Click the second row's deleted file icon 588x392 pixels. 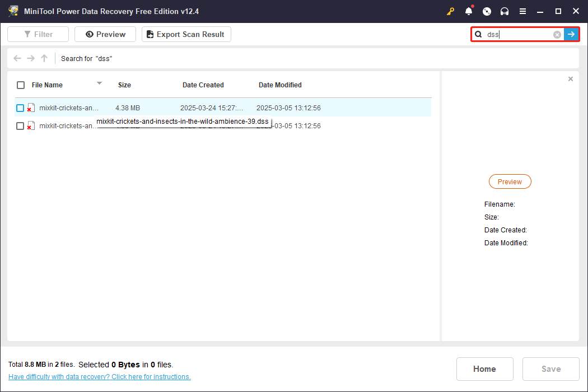click(31, 126)
